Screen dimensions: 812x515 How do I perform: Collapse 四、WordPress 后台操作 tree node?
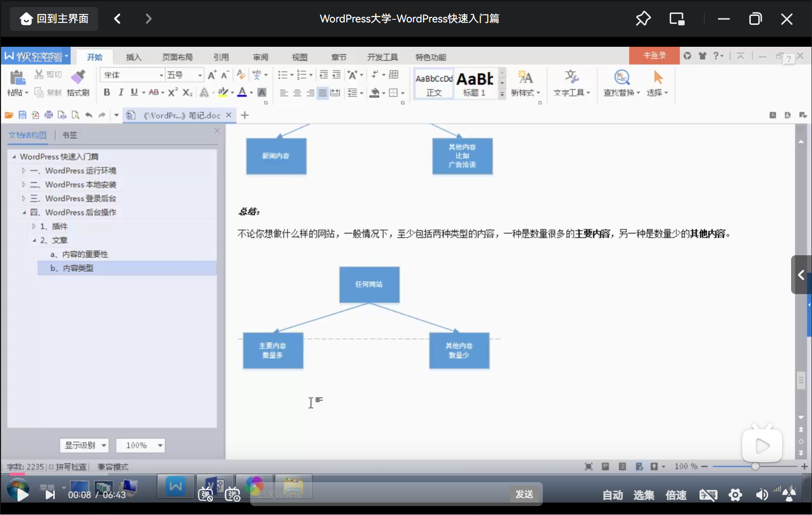pyautogui.click(x=23, y=212)
